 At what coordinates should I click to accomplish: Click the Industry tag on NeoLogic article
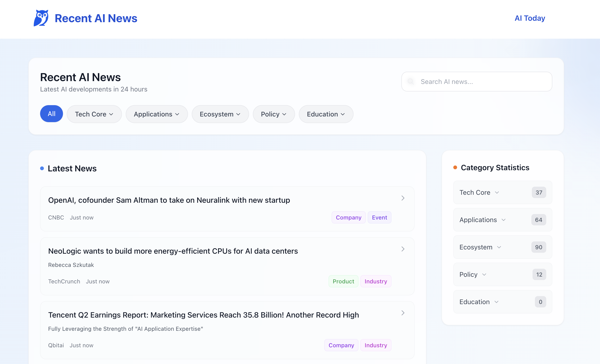tap(376, 281)
